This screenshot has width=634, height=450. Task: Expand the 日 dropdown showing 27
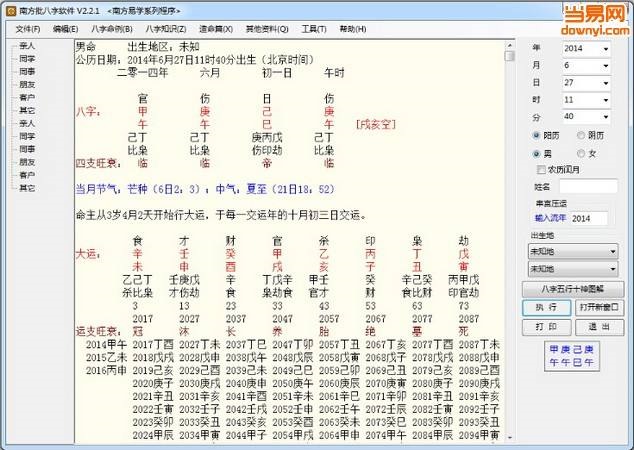pos(605,83)
